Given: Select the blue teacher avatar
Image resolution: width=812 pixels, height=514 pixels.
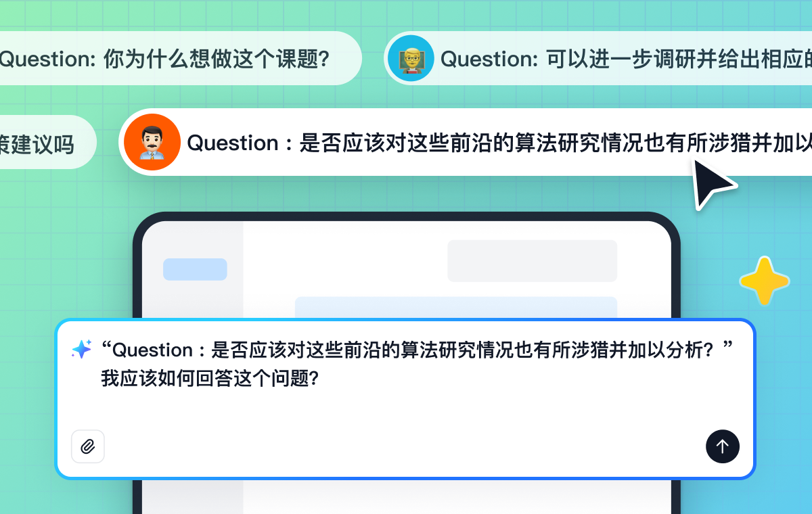Looking at the screenshot, I should 411,59.
